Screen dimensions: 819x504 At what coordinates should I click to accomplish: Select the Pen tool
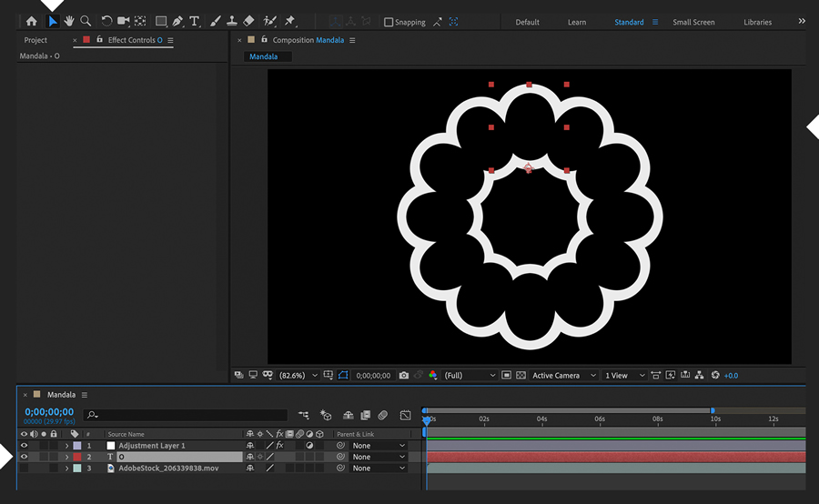(177, 21)
